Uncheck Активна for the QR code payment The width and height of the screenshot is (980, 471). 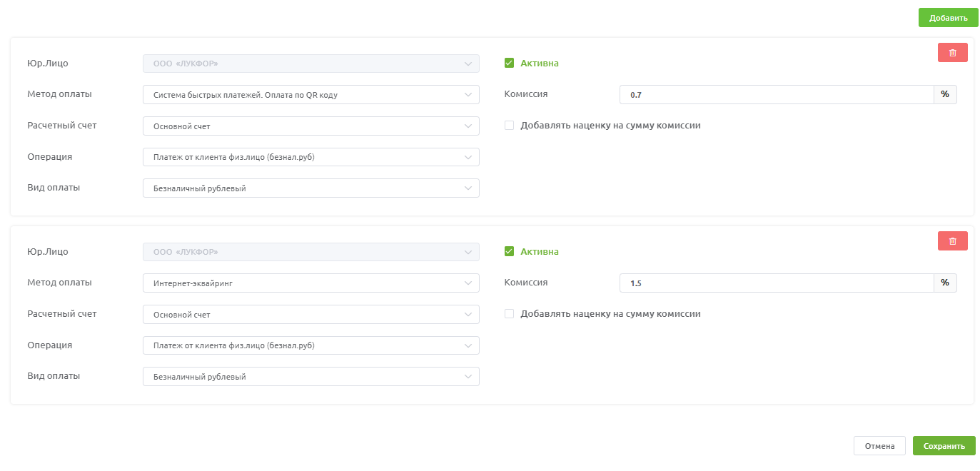pyautogui.click(x=509, y=63)
